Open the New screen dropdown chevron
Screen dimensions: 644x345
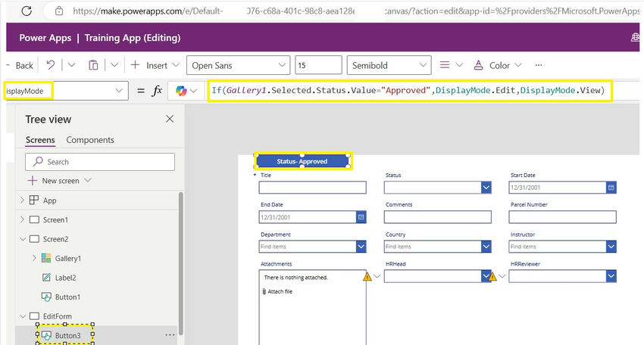[x=87, y=181]
